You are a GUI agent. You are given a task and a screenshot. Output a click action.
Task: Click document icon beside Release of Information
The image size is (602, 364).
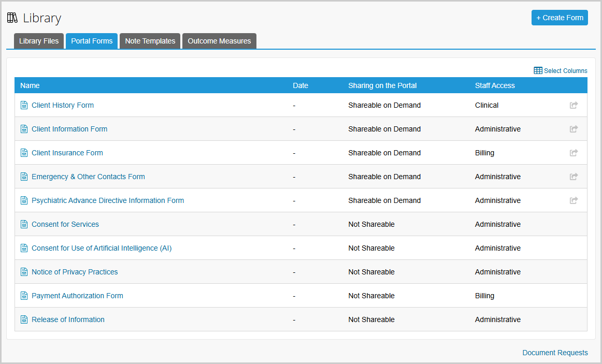pos(24,319)
